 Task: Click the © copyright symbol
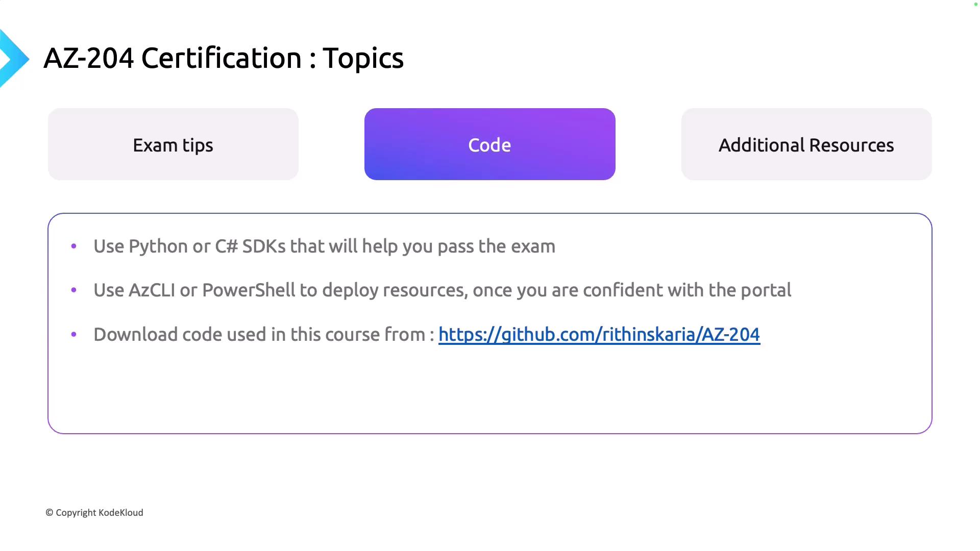pyautogui.click(x=50, y=513)
